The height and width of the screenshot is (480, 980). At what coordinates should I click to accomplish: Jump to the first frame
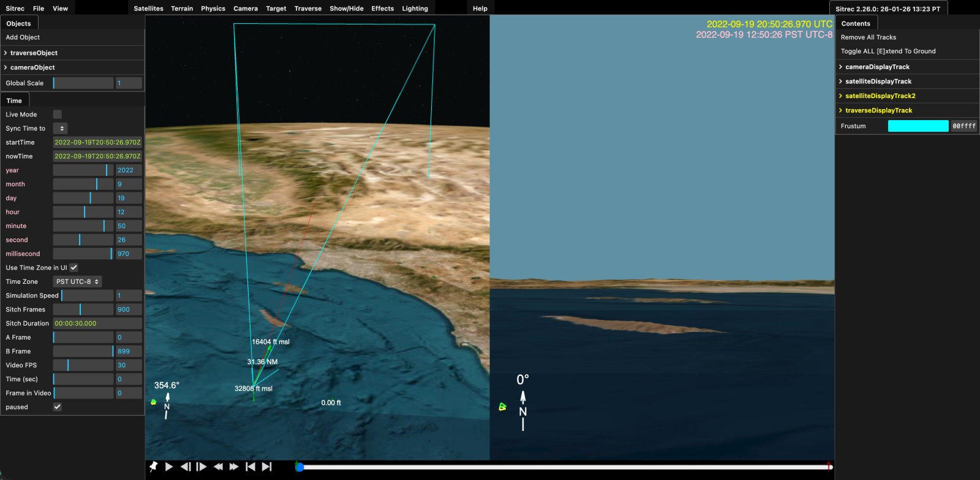[x=250, y=467]
